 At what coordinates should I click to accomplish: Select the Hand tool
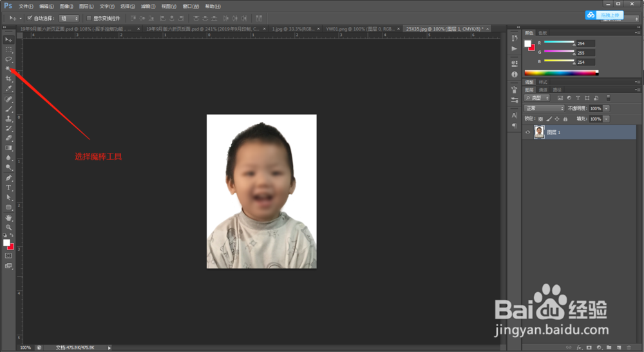pos(8,217)
